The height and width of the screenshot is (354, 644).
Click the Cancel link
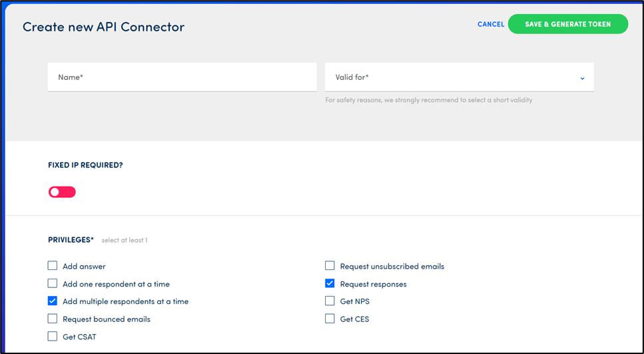click(x=491, y=24)
